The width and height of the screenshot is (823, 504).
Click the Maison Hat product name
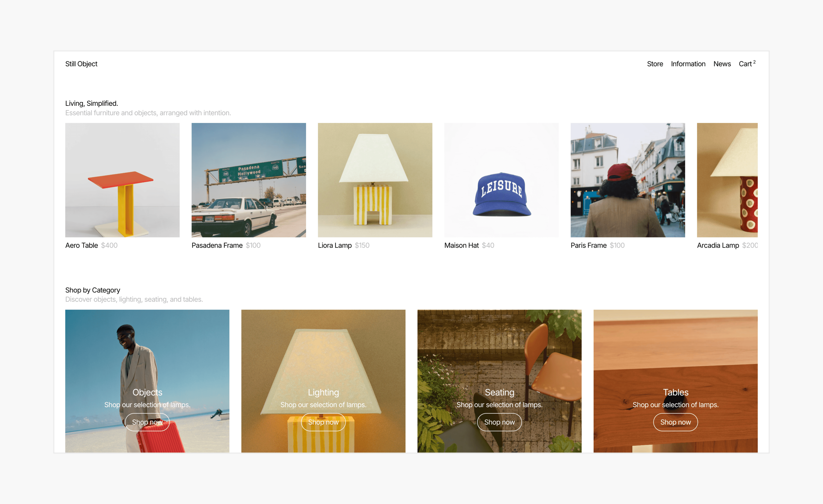click(461, 246)
